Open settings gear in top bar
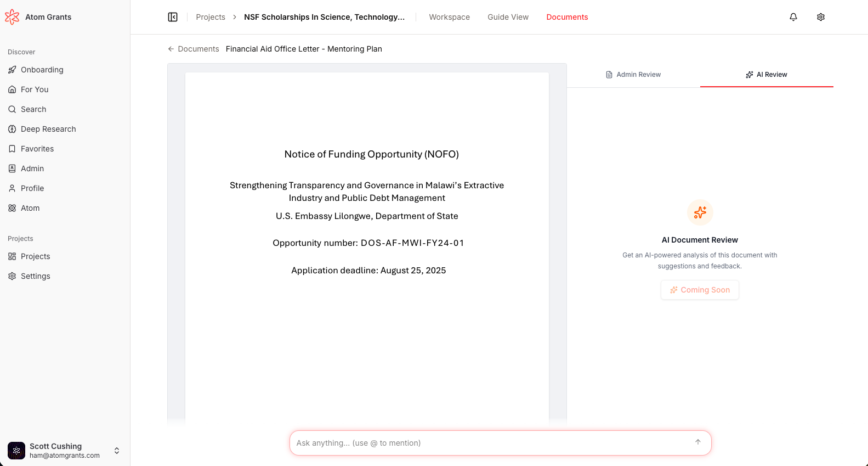Image resolution: width=868 pixels, height=466 pixels. coord(820,17)
